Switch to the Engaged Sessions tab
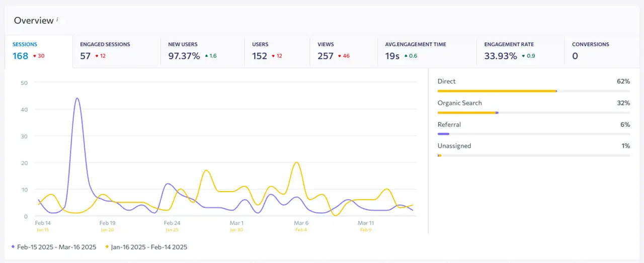The image size is (644, 263). 116,51
